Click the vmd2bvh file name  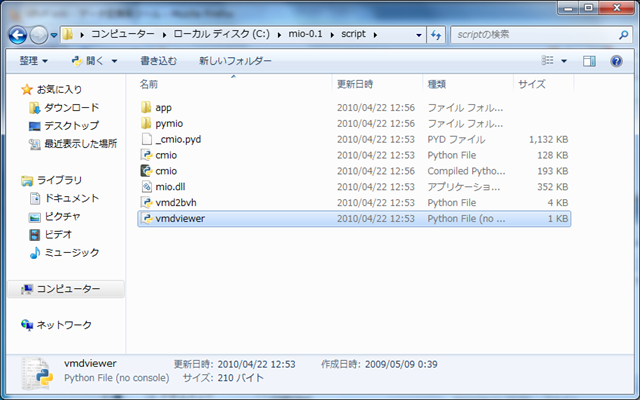click(176, 203)
